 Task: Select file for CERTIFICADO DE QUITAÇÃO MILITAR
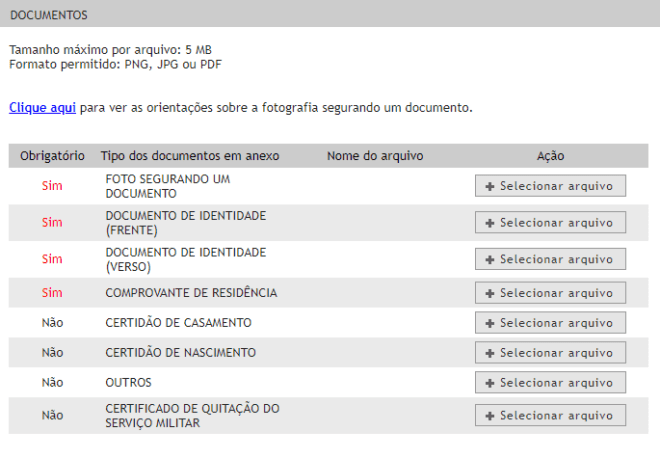point(550,415)
